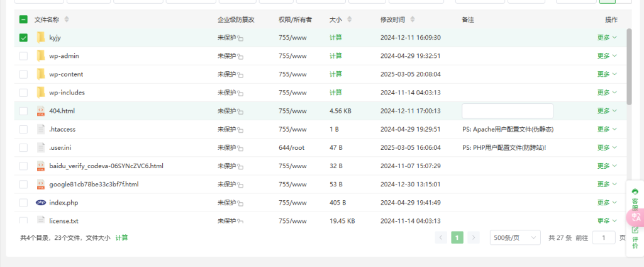Click the wp-content folder icon
Screen dimensions: 644x267
(x=41, y=74)
